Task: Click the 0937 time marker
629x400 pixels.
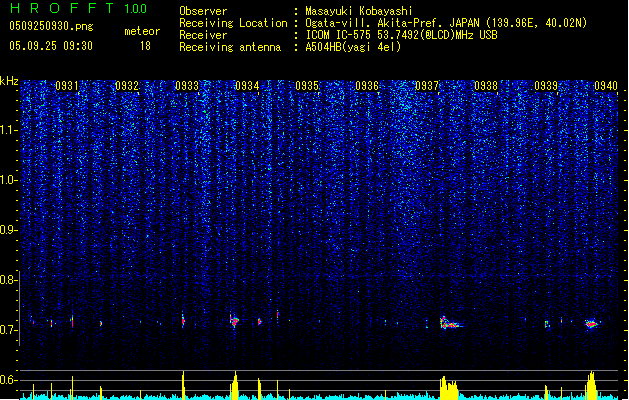Action: coord(427,86)
